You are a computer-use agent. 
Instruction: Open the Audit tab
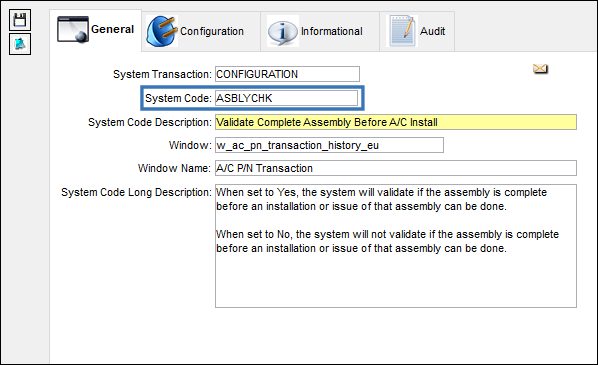(417, 31)
